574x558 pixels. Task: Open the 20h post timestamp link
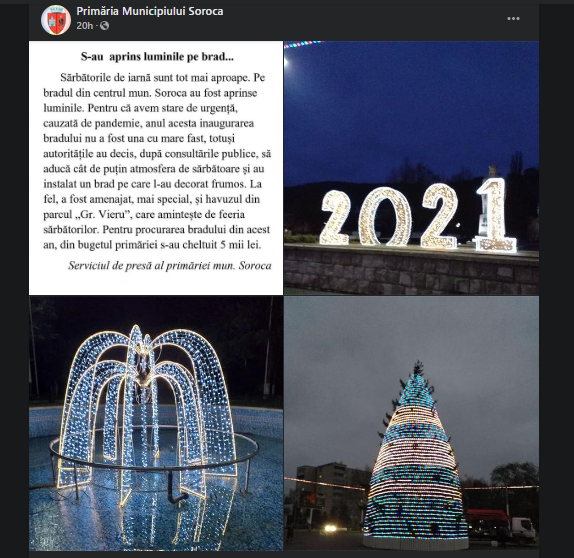pyautogui.click(x=85, y=26)
